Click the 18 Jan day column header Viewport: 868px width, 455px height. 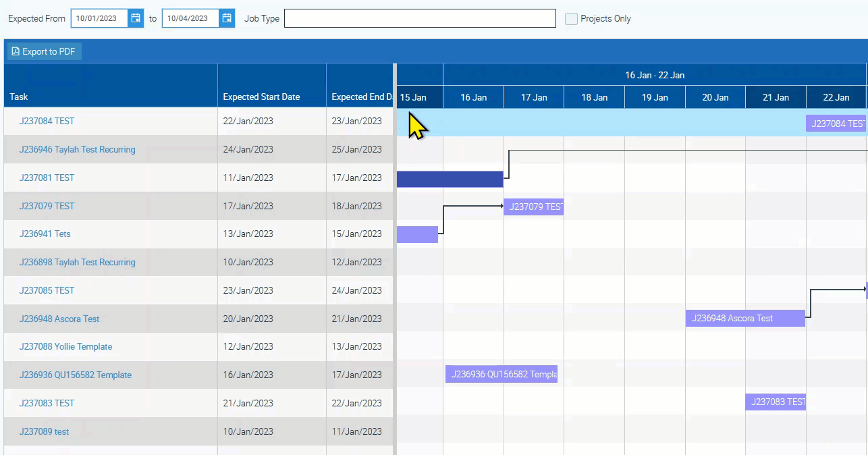[594, 97]
